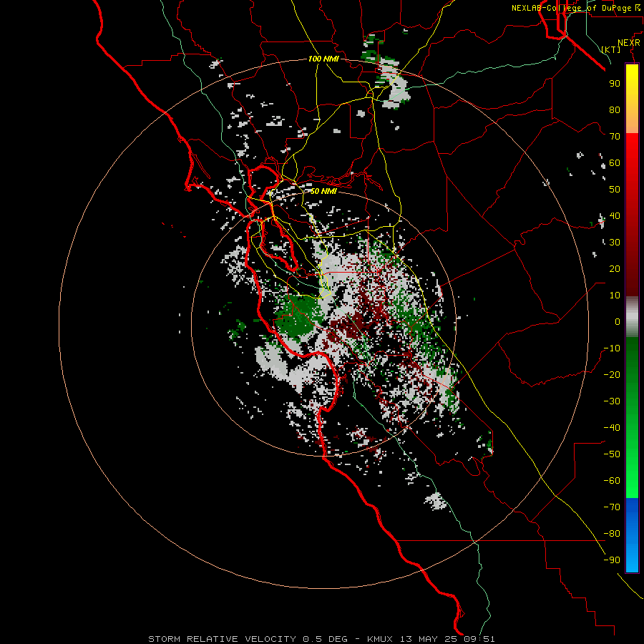Click the 0 value on the velocity scale
Image resolution: width=644 pixels, height=644 pixels.
618,321
